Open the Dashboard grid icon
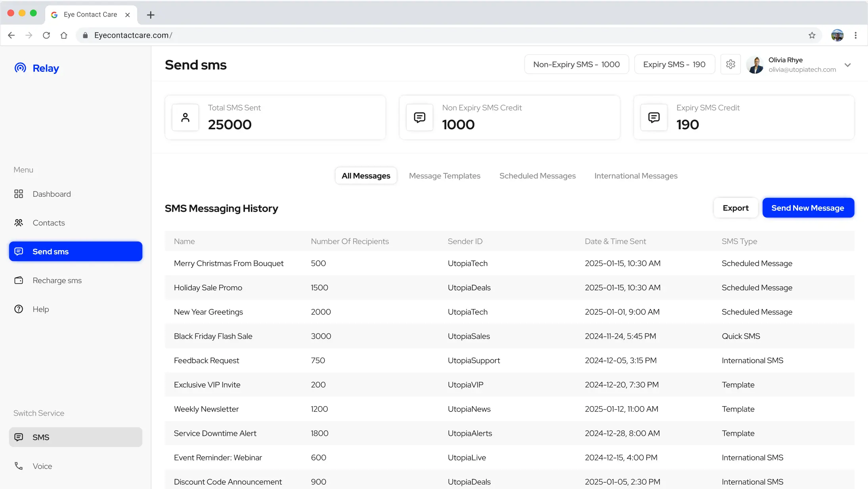 [x=19, y=194]
